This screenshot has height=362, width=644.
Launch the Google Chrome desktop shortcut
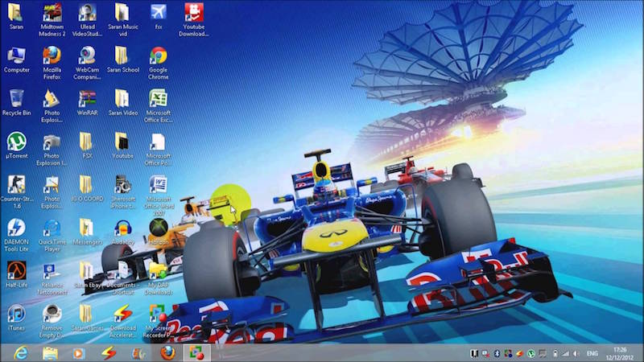coord(159,63)
